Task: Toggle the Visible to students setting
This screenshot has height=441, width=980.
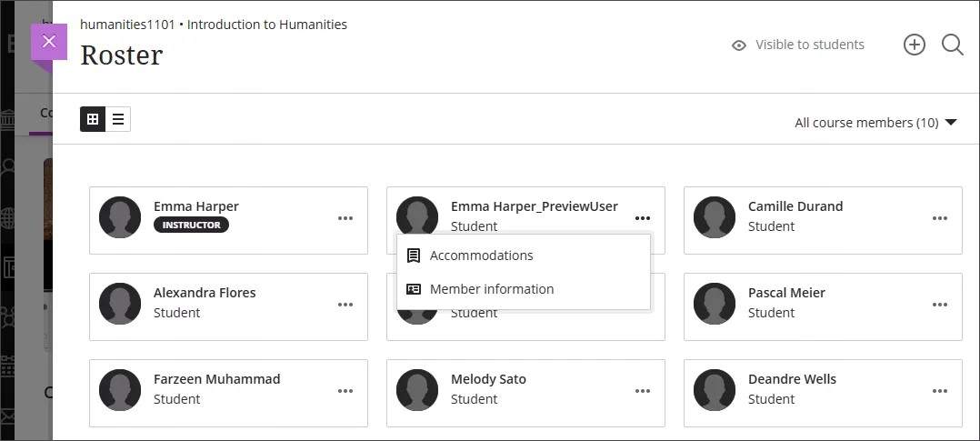Action: (x=798, y=45)
